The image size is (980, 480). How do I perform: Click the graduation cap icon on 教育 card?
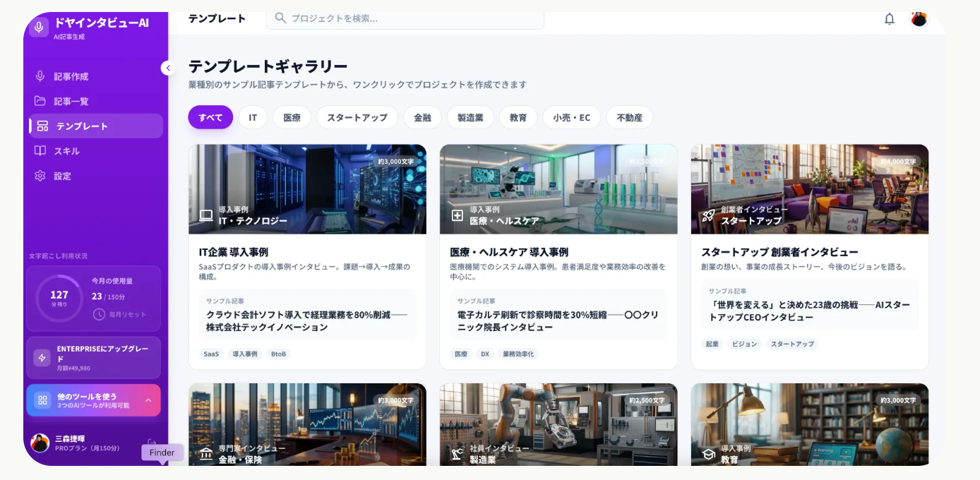tap(708, 453)
